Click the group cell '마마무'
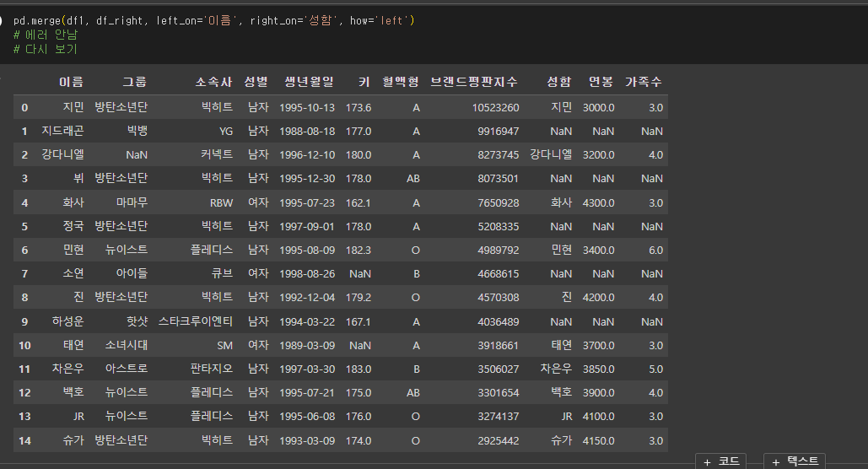Viewport: 868px width, 469px height. point(132,202)
